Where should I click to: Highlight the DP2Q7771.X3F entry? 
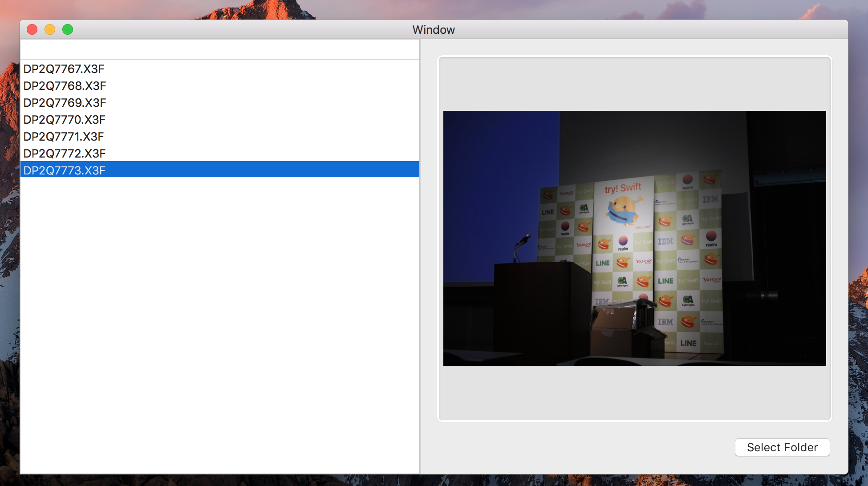(x=64, y=137)
